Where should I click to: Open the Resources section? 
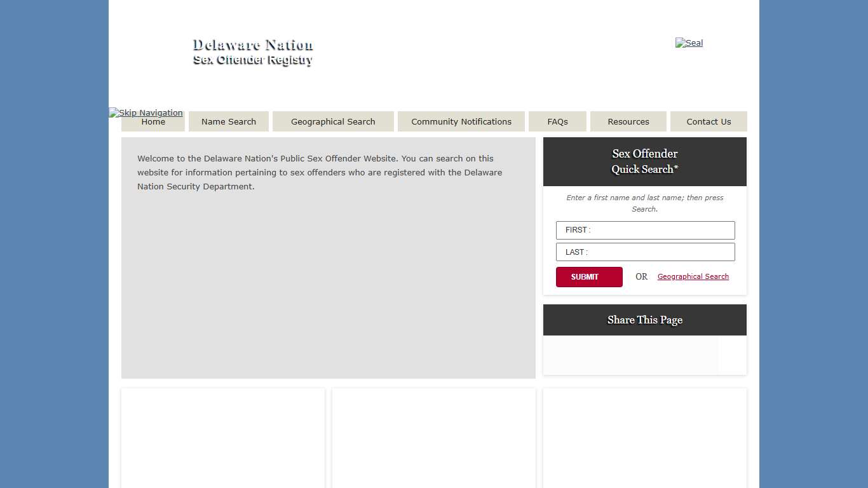point(628,121)
